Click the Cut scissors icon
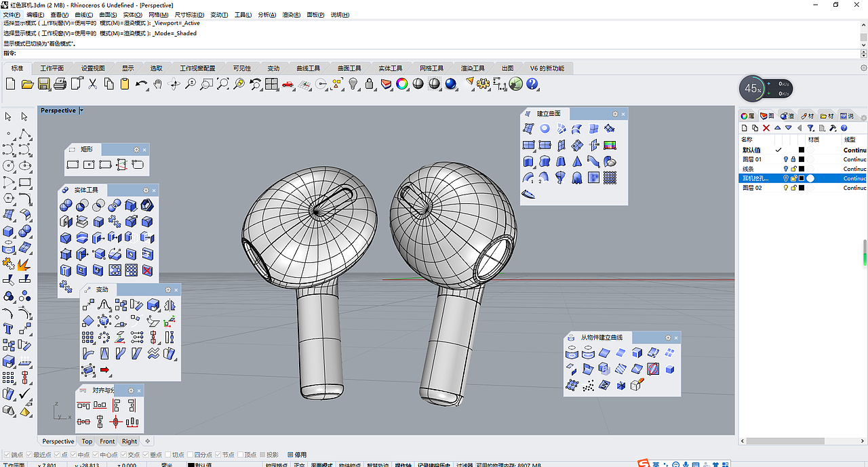The image size is (868, 467). click(x=92, y=83)
